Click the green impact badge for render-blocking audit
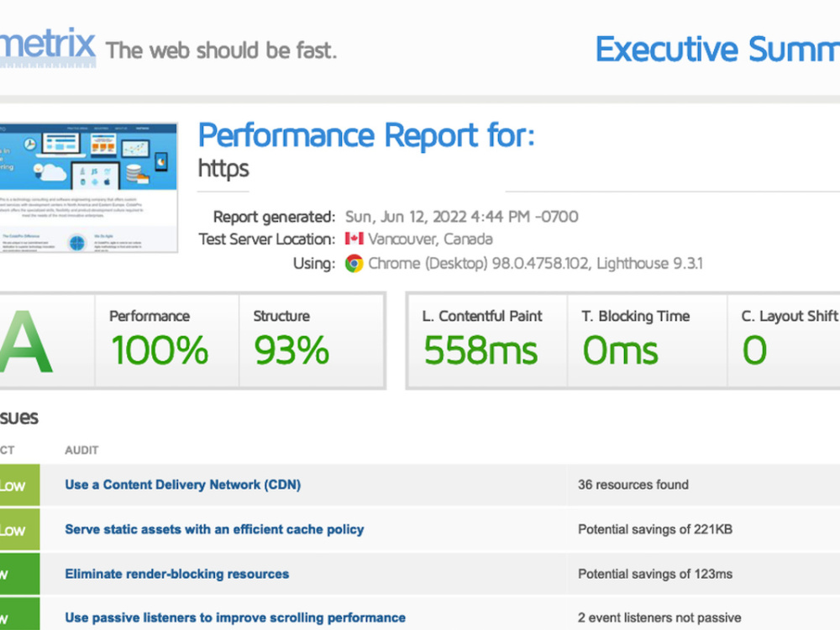The height and width of the screenshot is (630, 840). [x=20, y=575]
